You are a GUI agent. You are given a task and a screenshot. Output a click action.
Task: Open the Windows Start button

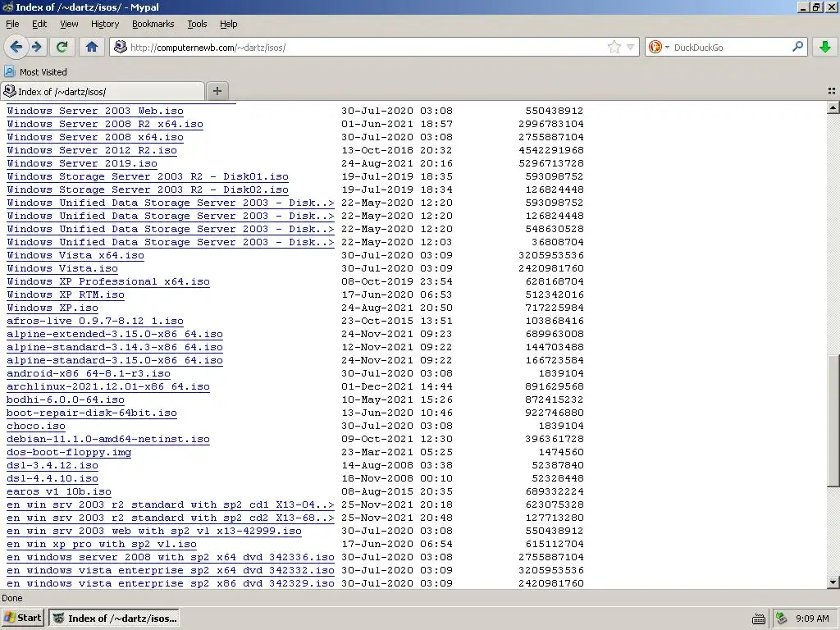pyautogui.click(x=22, y=618)
